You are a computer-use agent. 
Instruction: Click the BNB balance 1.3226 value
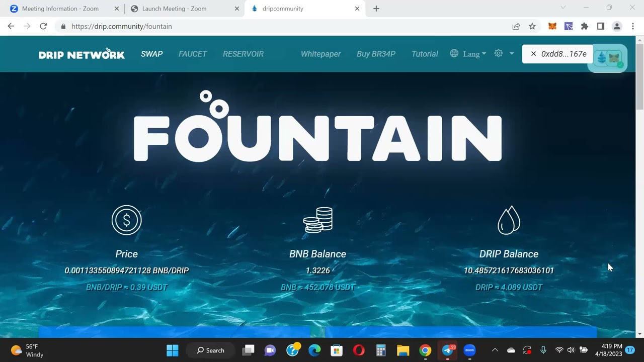click(318, 270)
